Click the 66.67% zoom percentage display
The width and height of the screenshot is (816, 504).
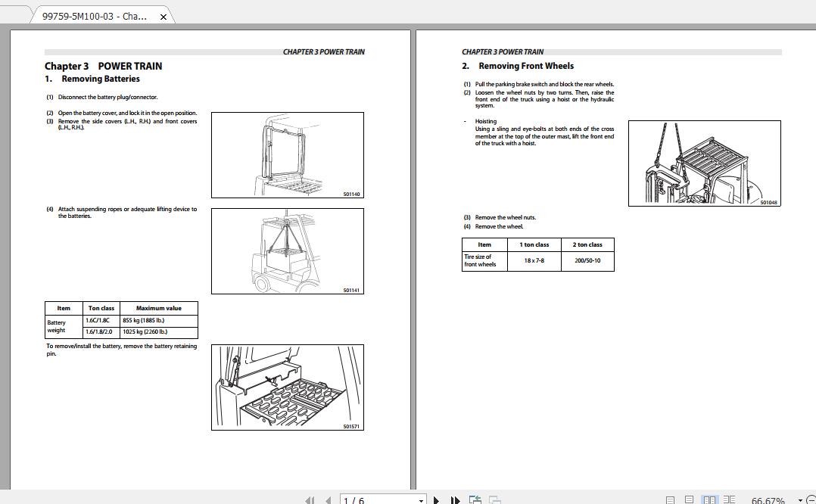(x=767, y=499)
